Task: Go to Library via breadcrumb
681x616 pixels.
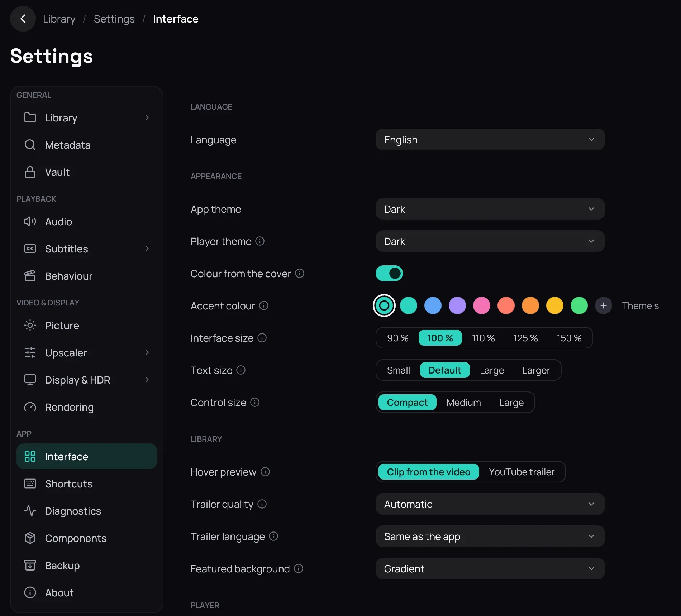Action: (x=59, y=19)
